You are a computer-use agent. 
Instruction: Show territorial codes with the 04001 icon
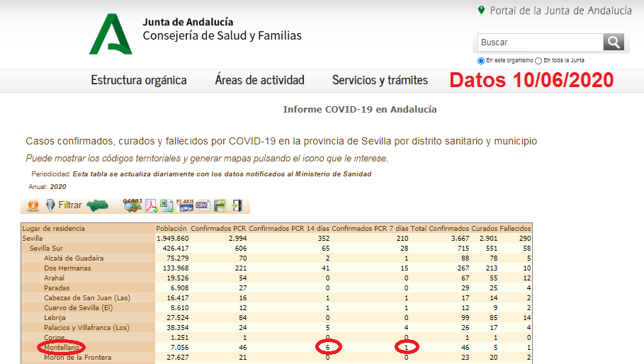coord(132,205)
